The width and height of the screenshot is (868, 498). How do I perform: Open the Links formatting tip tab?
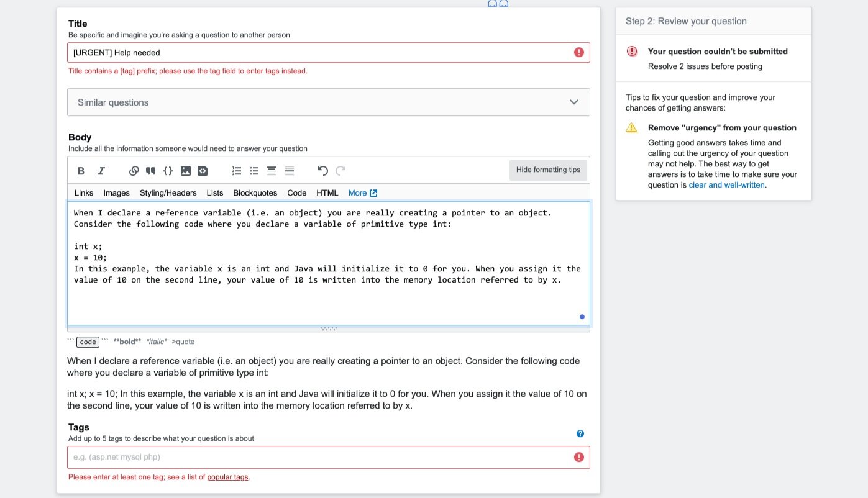click(84, 193)
